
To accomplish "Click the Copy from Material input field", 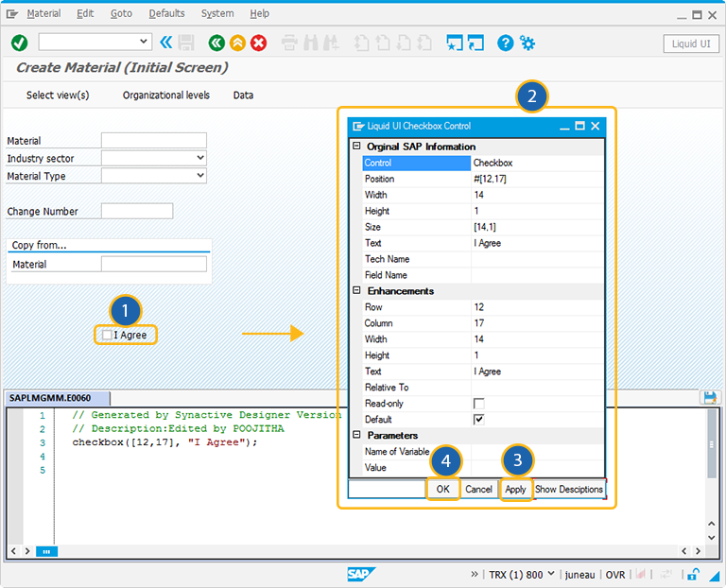I will point(154,264).
